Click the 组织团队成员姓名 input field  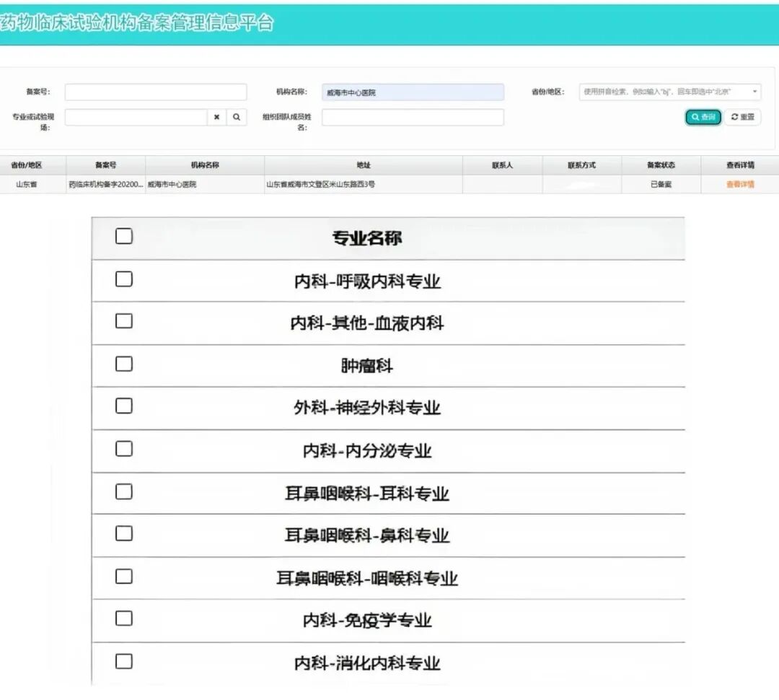pos(413,118)
